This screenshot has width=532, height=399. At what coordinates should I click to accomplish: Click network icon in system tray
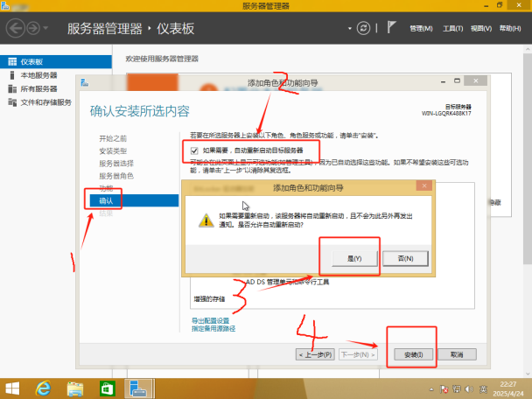[x=457, y=389]
